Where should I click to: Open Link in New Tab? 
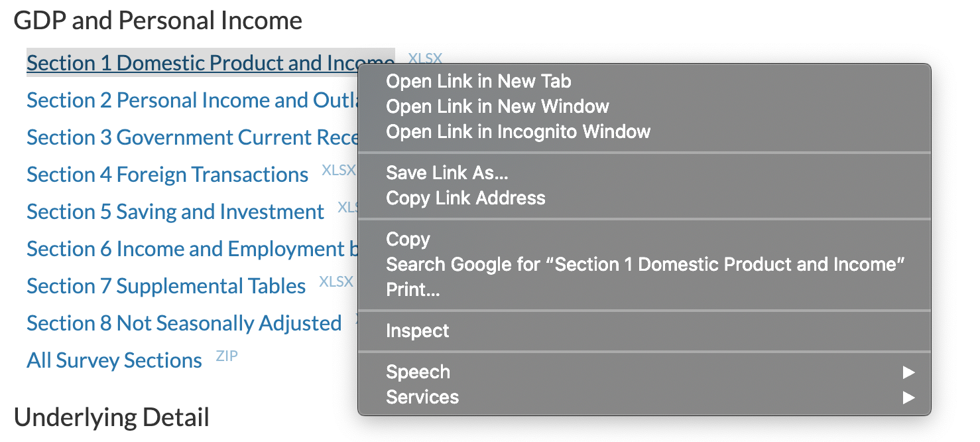tap(478, 81)
